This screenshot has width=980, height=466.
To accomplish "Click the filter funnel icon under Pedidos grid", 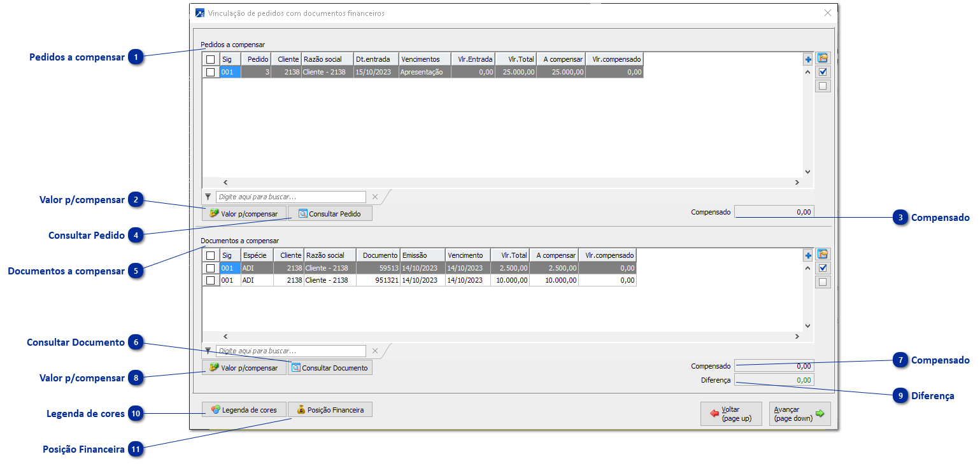I will tap(208, 197).
